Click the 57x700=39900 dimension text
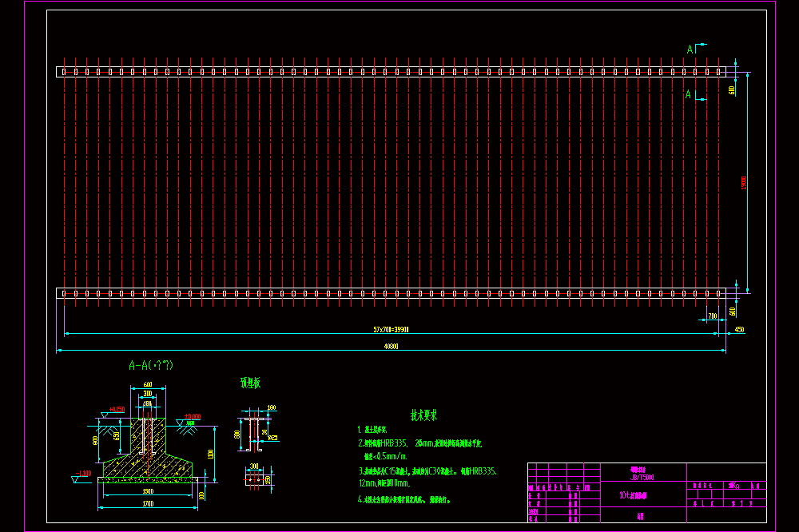The image size is (799, 532). pyautogui.click(x=391, y=330)
